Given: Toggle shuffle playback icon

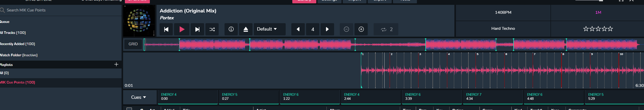Looking at the screenshot, I should pyautogui.click(x=212, y=29).
